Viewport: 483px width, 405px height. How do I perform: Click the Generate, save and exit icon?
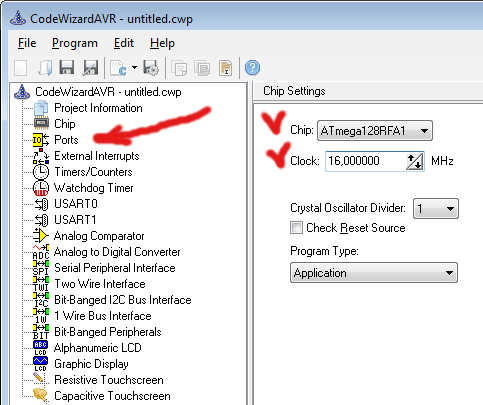(x=151, y=68)
